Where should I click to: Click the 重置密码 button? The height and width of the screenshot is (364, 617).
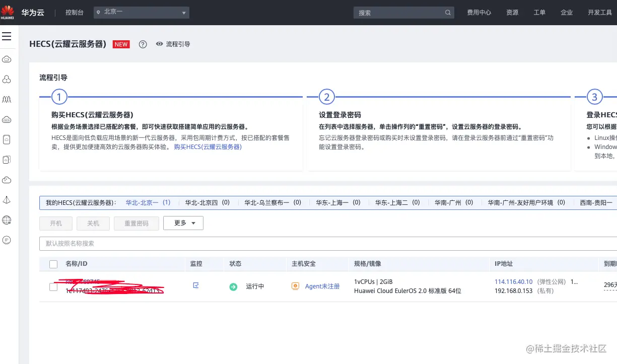tap(136, 223)
